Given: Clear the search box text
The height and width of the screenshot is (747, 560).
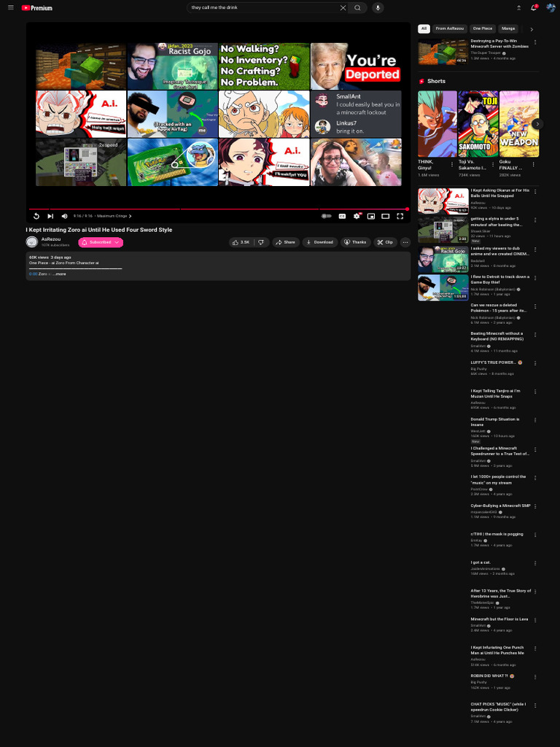Looking at the screenshot, I should [343, 7].
